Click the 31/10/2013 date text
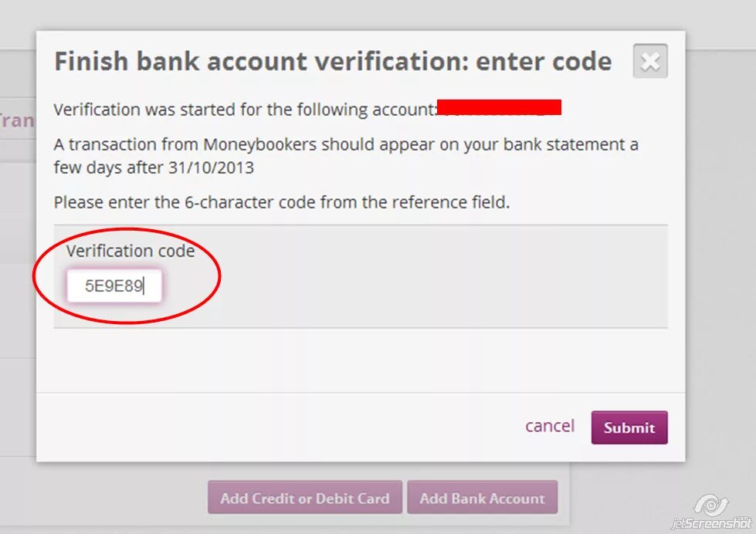This screenshot has width=756, height=534. 211,167
